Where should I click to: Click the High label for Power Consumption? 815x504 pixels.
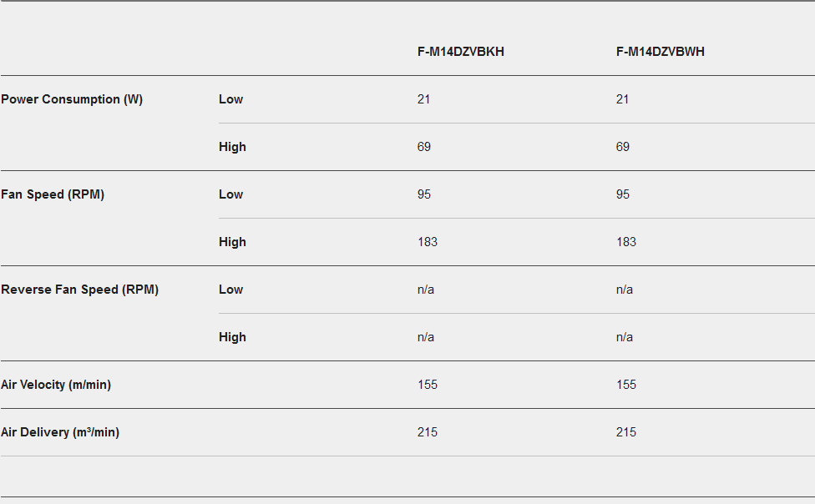point(232,147)
